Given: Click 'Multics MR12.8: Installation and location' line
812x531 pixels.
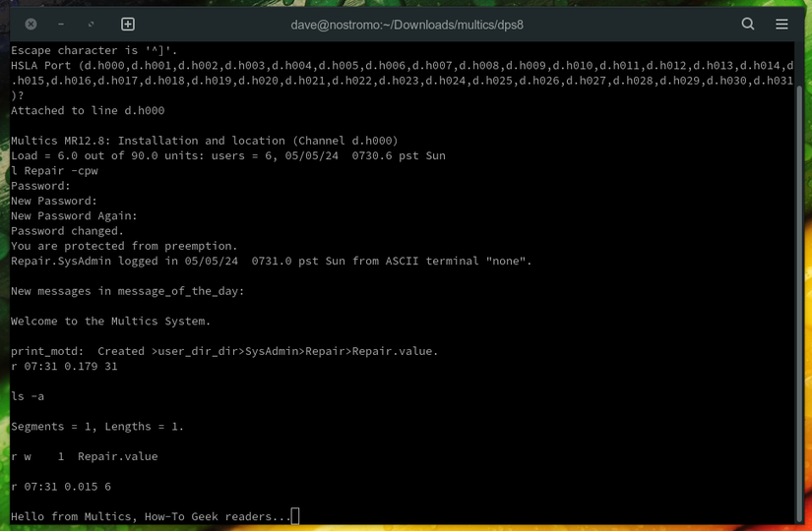Looking at the screenshot, I should [204, 141].
